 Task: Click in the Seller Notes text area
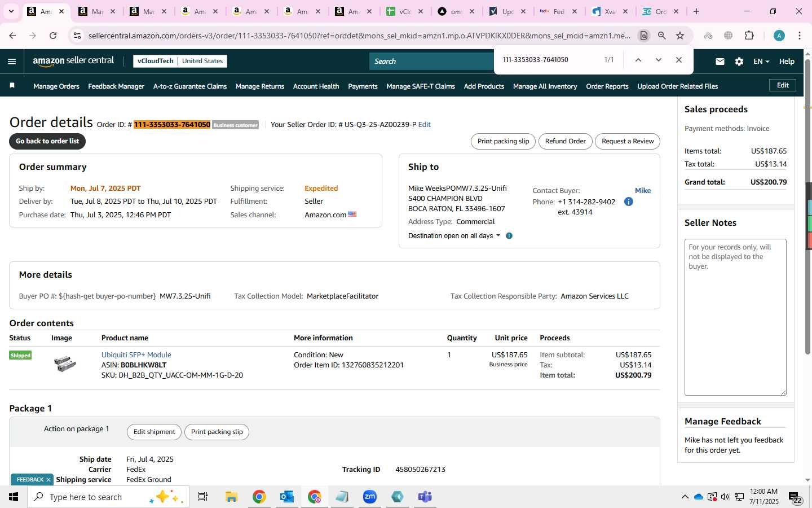[735, 317]
